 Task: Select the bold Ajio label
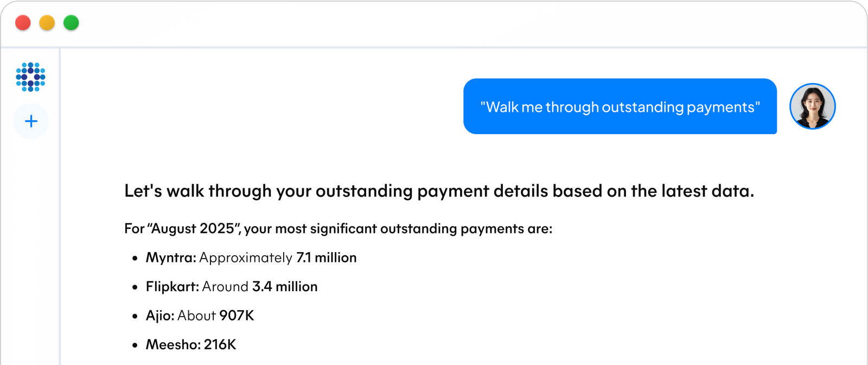pyautogui.click(x=160, y=316)
